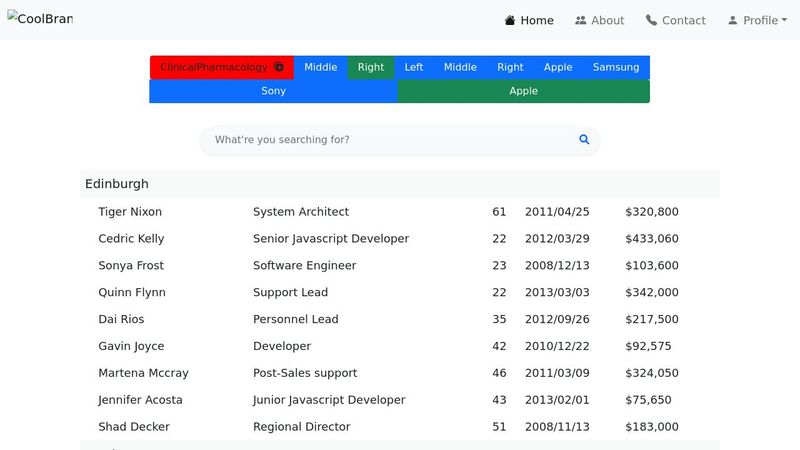This screenshot has width=800, height=450.
Task: Click the Home house icon in navbar
Action: [x=510, y=20]
